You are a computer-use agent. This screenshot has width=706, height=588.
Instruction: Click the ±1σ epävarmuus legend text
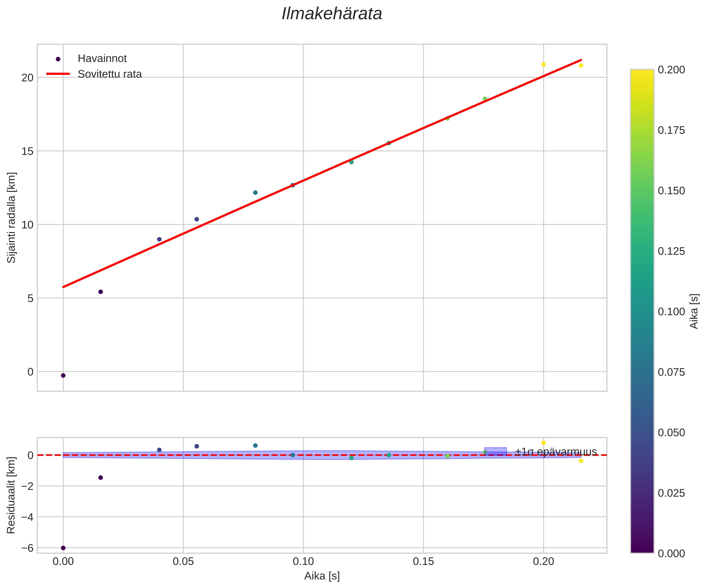[556, 452]
